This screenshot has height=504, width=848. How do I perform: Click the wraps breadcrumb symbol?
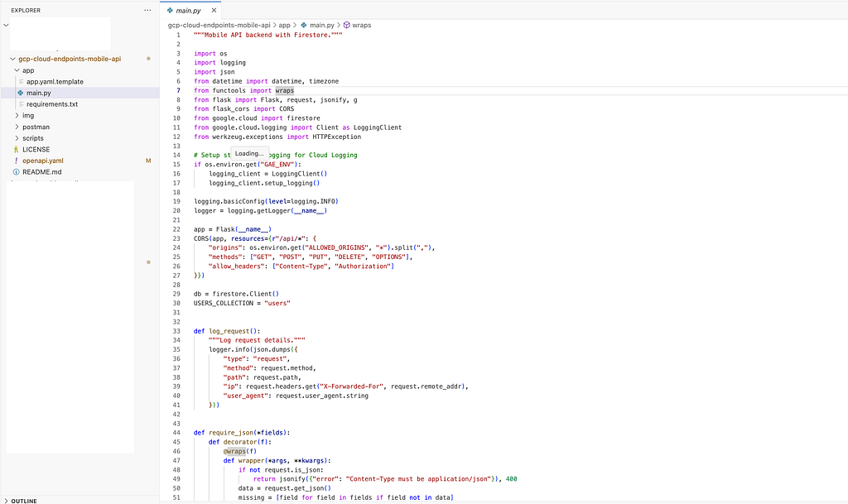(x=361, y=26)
